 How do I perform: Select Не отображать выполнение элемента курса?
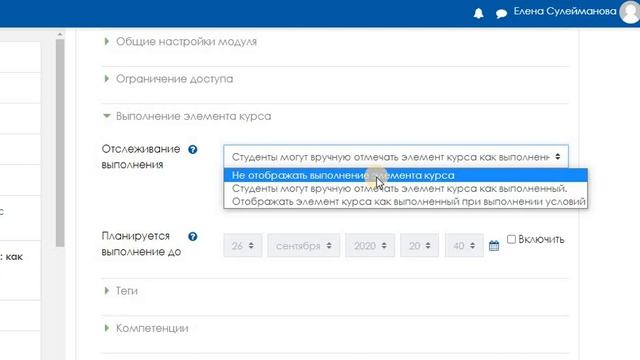point(406,176)
